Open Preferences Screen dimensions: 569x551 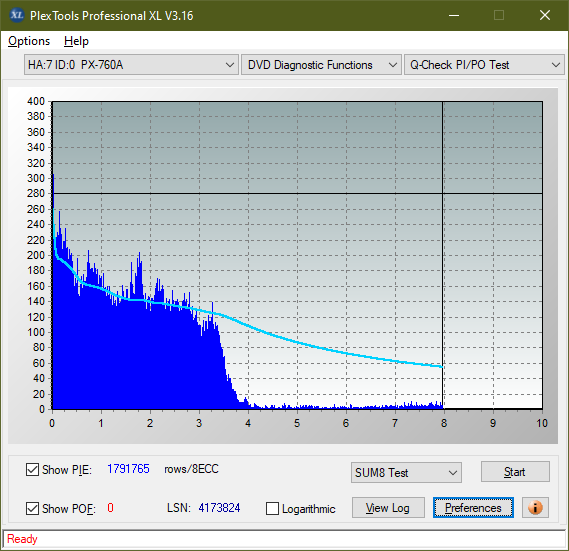[x=473, y=507]
